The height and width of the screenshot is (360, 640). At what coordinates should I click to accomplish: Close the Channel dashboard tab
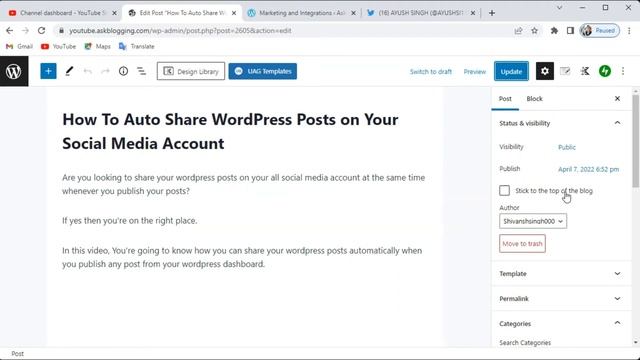point(114,13)
